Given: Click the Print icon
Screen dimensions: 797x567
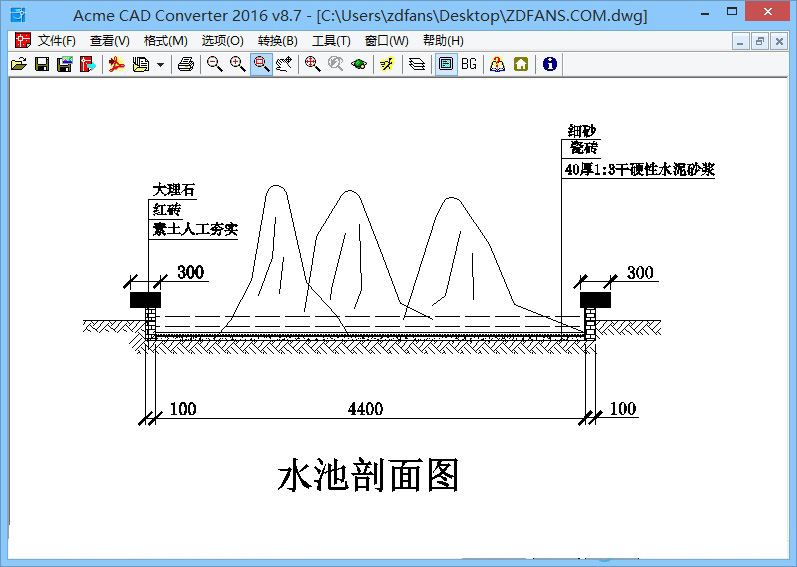Looking at the screenshot, I should point(186,64).
